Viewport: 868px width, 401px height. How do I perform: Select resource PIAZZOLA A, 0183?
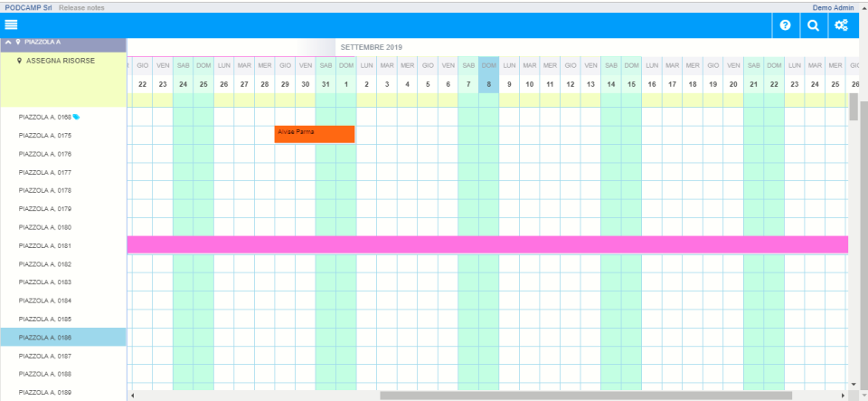pyautogui.click(x=45, y=282)
